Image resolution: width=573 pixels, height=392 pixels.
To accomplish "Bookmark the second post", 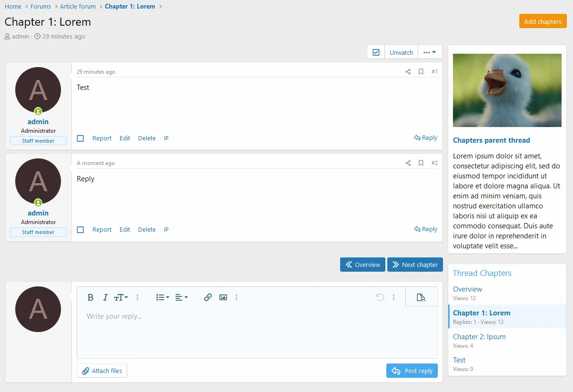I will [421, 163].
